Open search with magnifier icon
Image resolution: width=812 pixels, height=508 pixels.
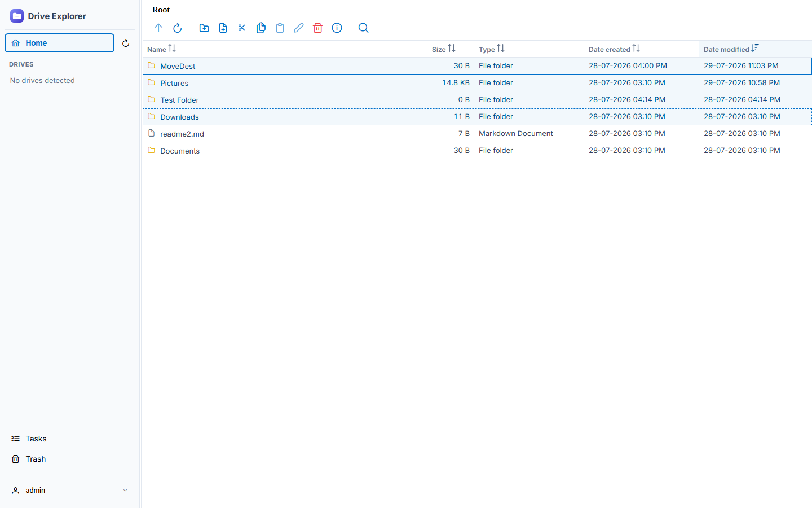click(364, 28)
